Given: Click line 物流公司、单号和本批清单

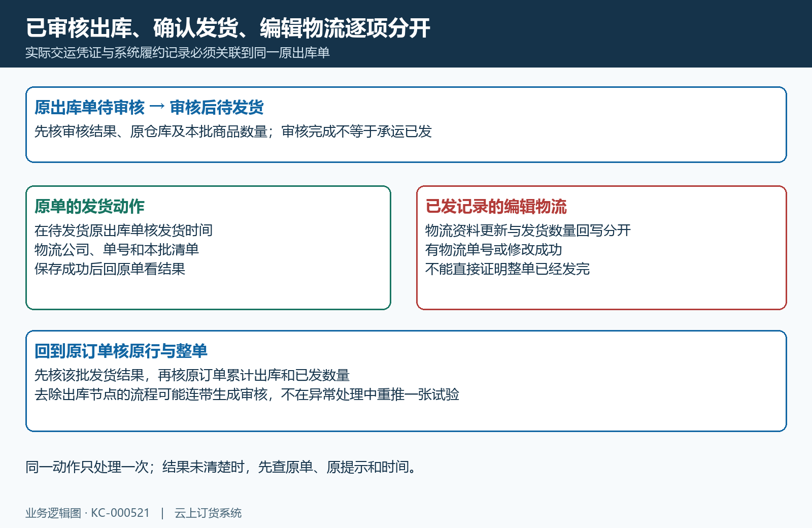Looking at the screenshot, I should pos(117,250).
